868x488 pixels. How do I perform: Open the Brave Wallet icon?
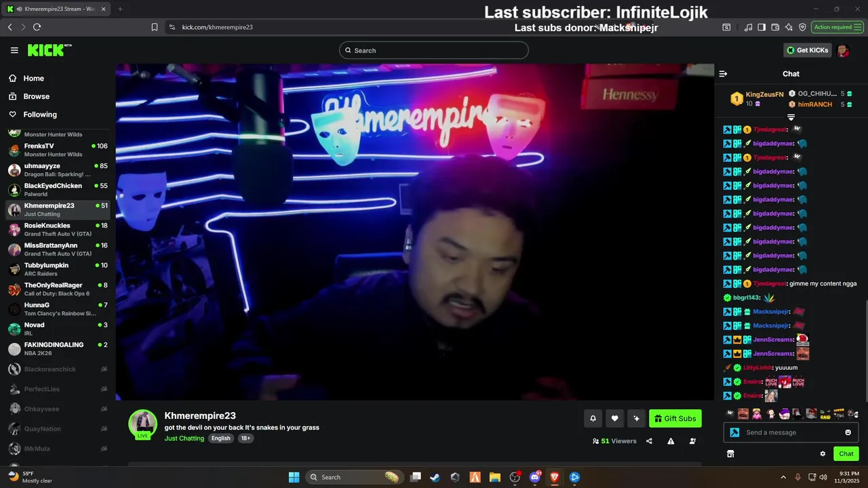775,27
